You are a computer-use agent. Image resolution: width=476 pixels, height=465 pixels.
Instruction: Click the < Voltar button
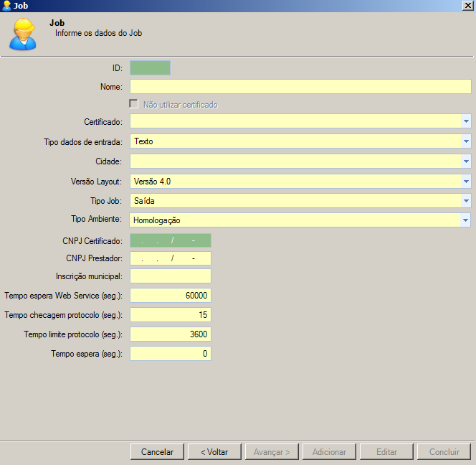coord(214,452)
